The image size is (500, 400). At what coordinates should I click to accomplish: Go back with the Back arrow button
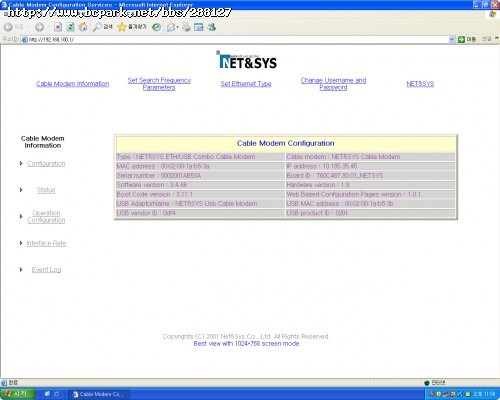[9, 27]
